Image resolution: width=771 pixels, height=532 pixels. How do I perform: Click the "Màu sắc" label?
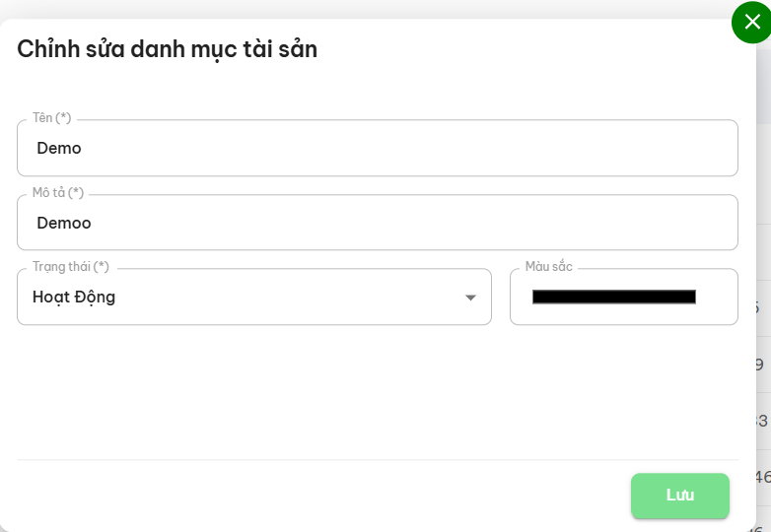pyautogui.click(x=548, y=267)
